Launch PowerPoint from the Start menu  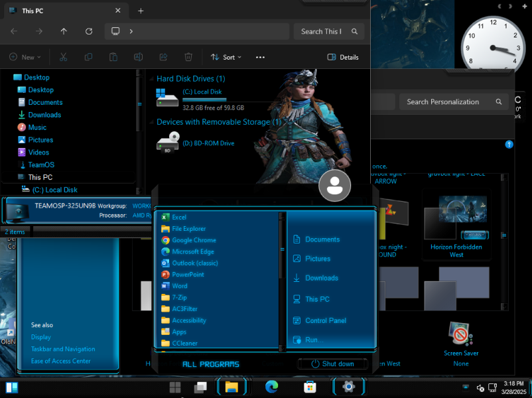(x=182, y=275)
